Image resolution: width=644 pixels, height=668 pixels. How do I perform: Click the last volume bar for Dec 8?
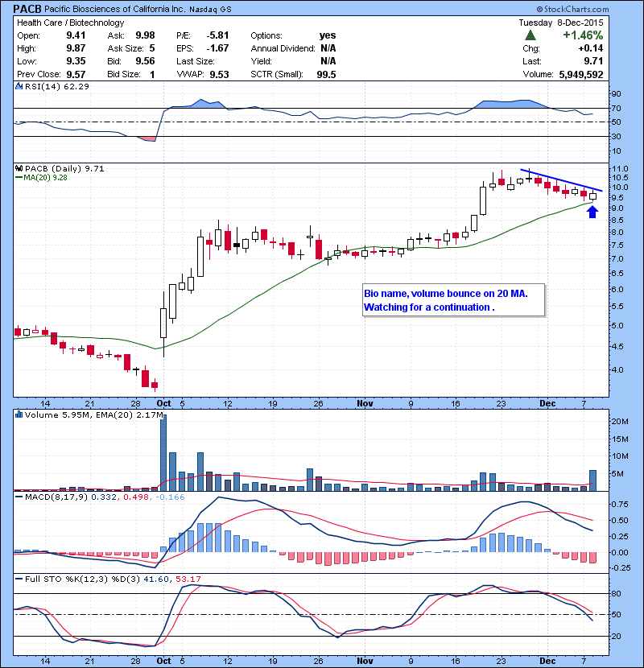click(592, 480)
